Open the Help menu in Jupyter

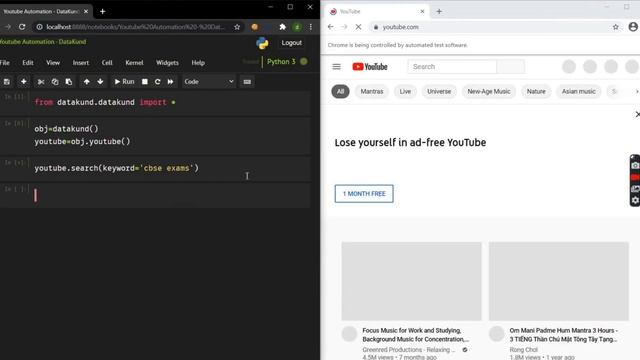pyautogui.click(x=198, y=62)
